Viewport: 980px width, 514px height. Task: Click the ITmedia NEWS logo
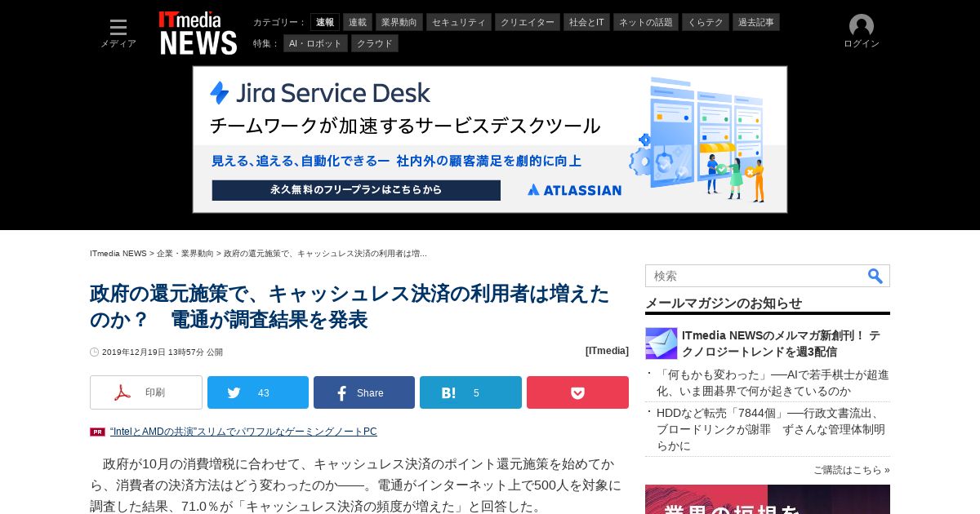198,33
